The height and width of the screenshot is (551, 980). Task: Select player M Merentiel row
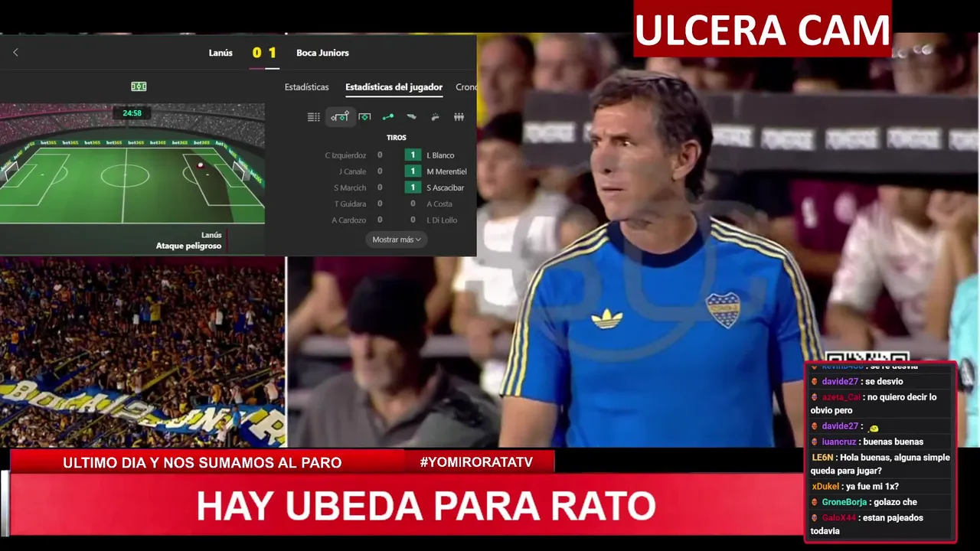(436, 171)
